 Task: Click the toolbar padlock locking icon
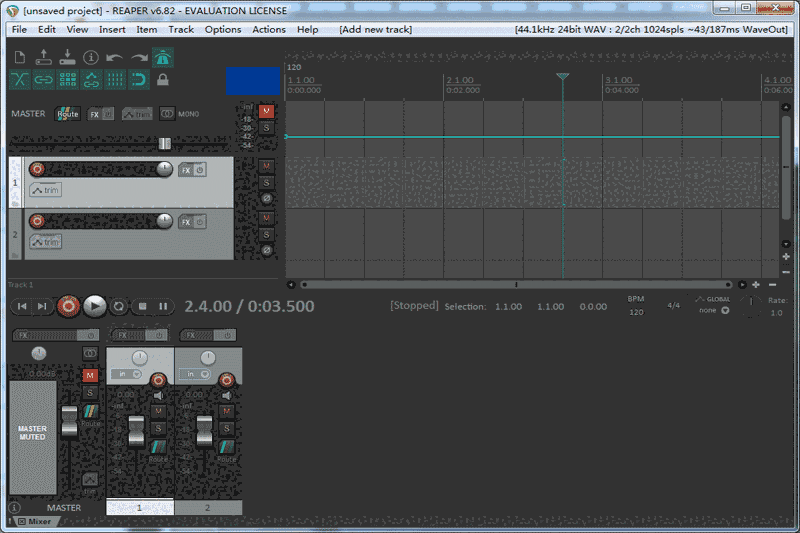coord(163,79)
